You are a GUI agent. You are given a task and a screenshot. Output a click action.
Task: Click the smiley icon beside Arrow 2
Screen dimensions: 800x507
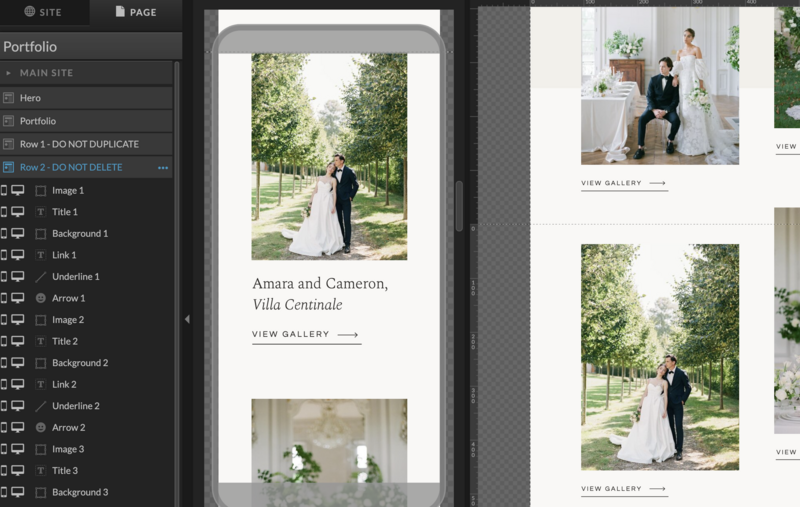(41, 428)
